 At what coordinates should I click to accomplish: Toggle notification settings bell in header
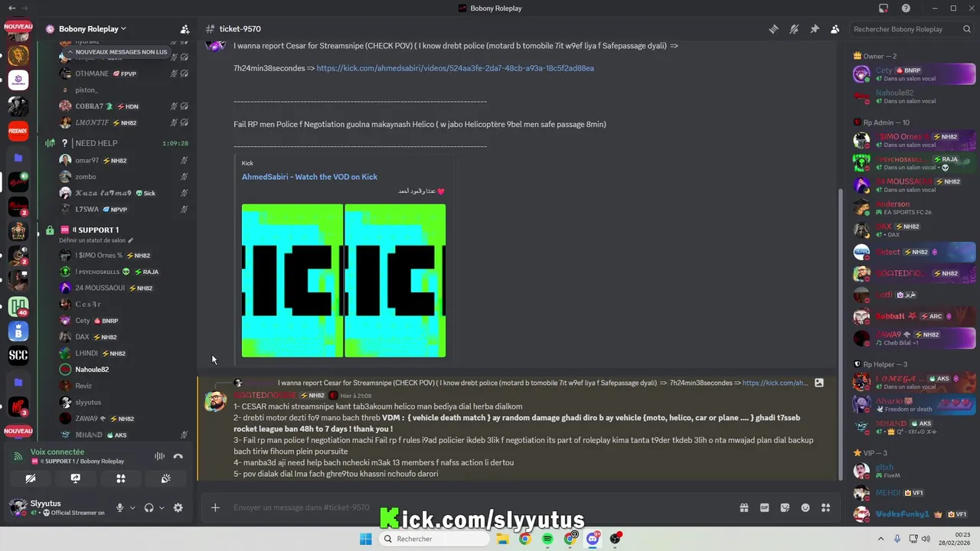point(794,29)
